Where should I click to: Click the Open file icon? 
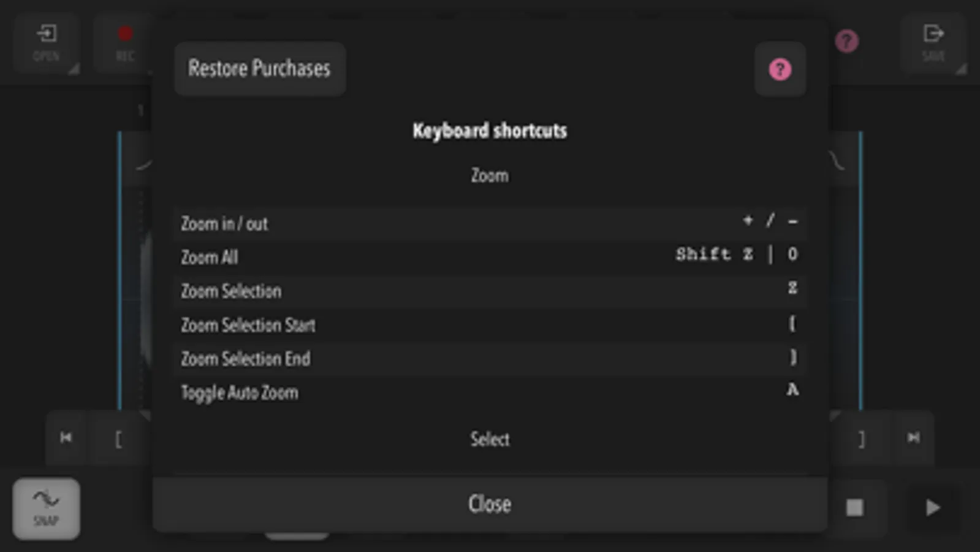pyautogui.click(x=47, y=43)
